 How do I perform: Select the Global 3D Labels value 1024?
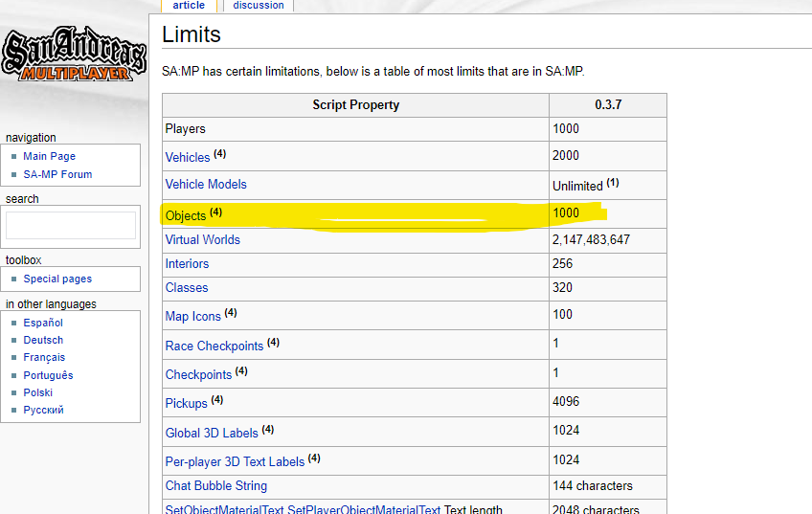pyautogui.click(x=566, y=430)
